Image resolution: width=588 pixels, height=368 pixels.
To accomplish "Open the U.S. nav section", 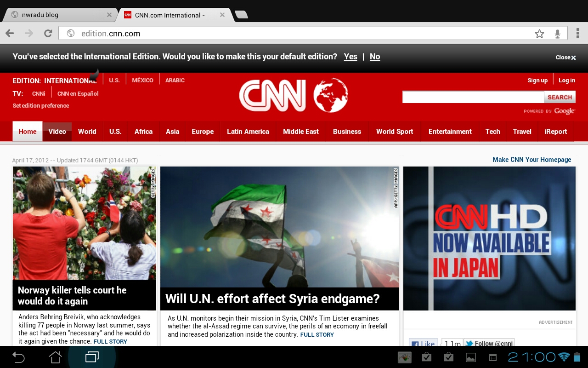I will tap(115, 131).
